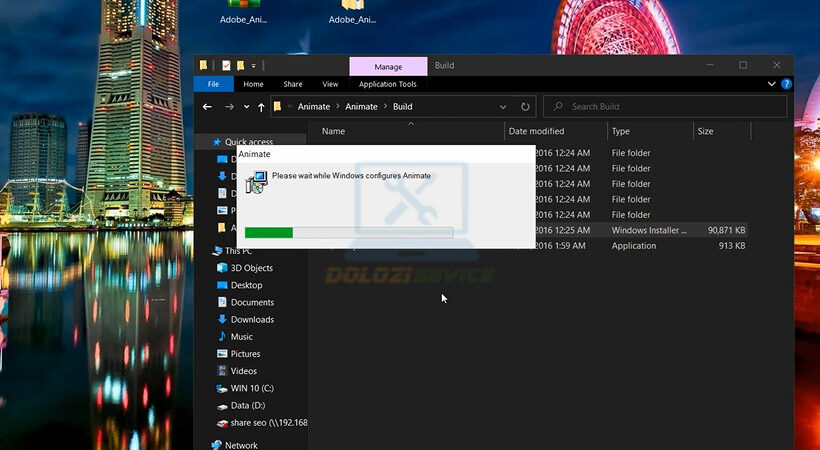
Task: Open 3D Objects in navigation pane
Action: click(251, 268)
